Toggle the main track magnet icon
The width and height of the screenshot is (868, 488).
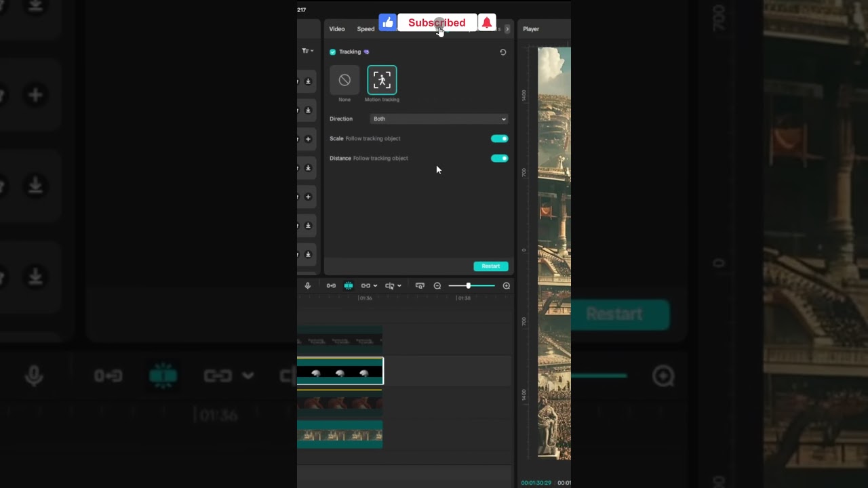331,285
